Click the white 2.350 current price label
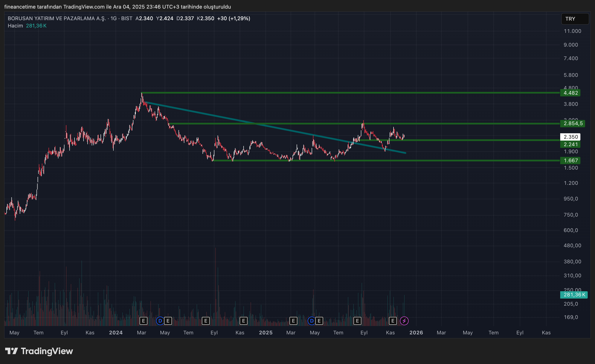 pos(570,137)
